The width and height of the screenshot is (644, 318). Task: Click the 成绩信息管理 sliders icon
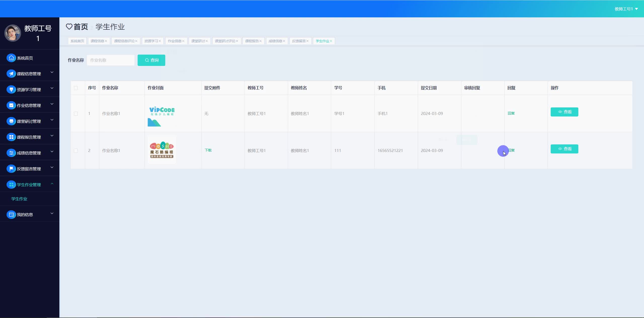pos(11,153)
